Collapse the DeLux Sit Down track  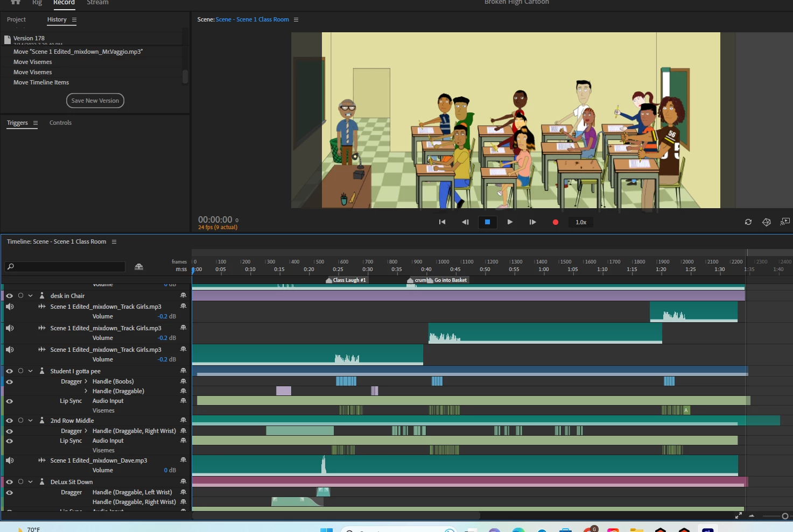(31, 482)
